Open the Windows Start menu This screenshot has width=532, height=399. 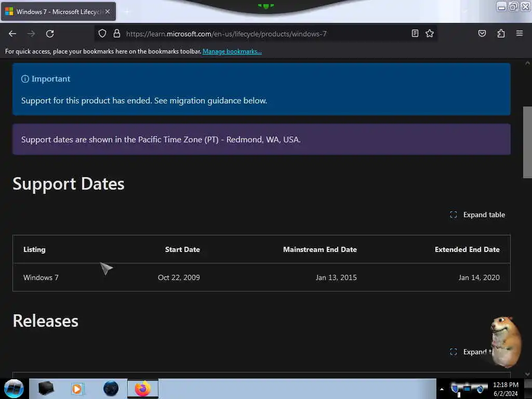(14, 389)
